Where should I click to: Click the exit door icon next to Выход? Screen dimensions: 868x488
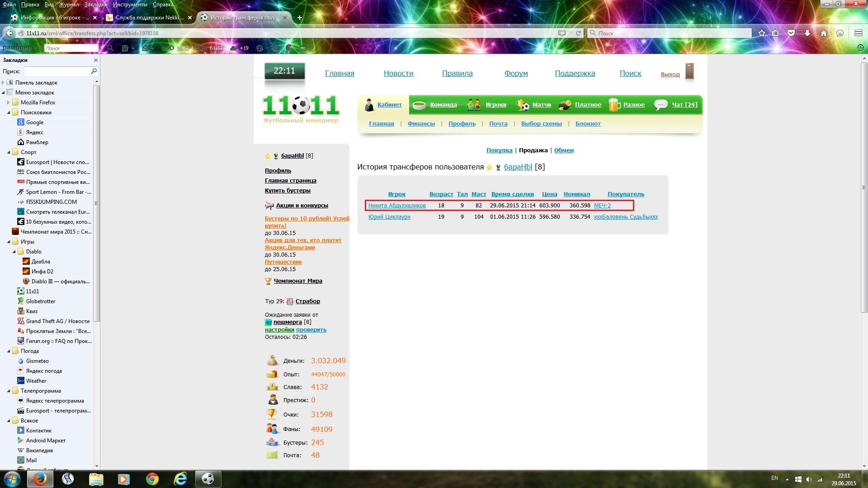pos(689,71)
